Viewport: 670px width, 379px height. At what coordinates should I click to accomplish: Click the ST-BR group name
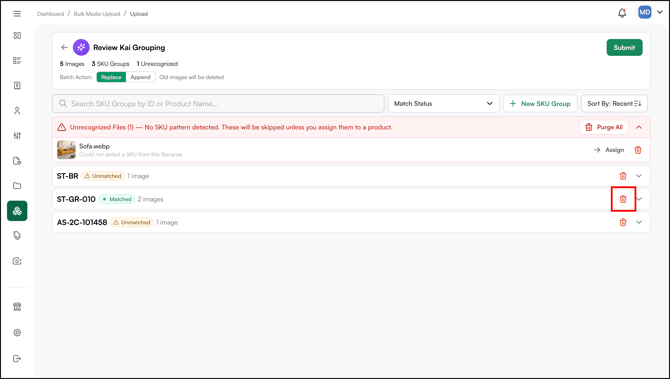click(68, 176)
